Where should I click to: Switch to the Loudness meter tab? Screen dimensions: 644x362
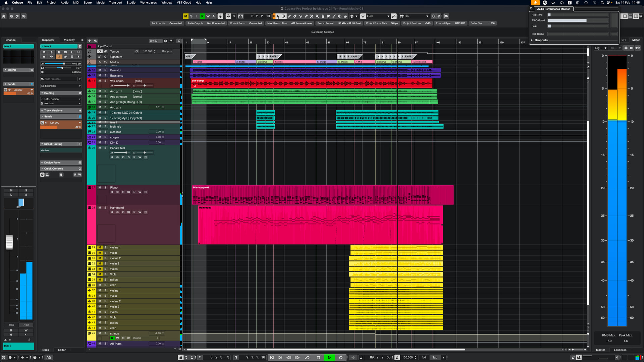(620, 350)
